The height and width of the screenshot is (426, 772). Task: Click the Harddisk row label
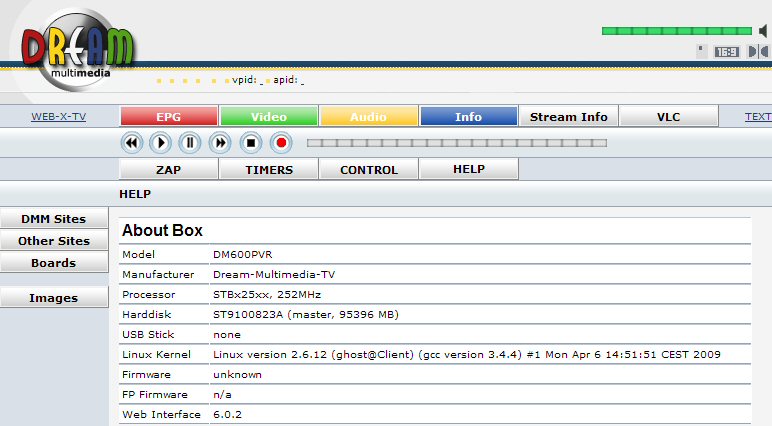pyautogui.click(x=147, y=314)
